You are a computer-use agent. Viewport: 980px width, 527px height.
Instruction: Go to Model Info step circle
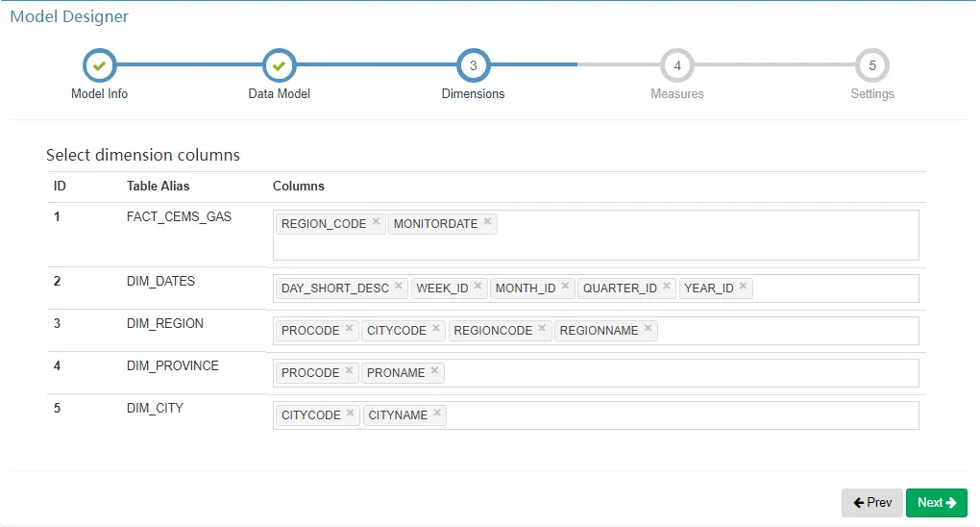[x=99, y=65]
